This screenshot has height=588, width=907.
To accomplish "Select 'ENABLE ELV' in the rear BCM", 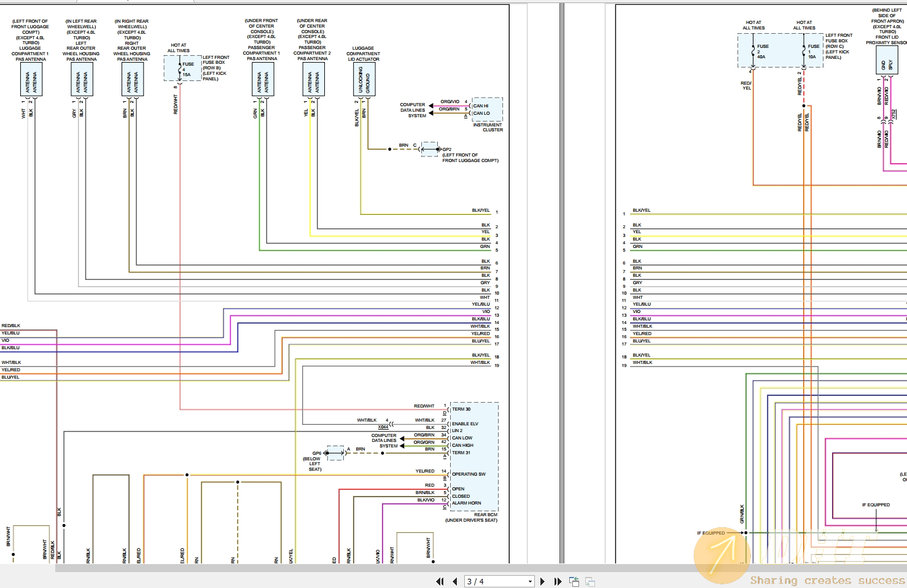I will click(465, 424).
